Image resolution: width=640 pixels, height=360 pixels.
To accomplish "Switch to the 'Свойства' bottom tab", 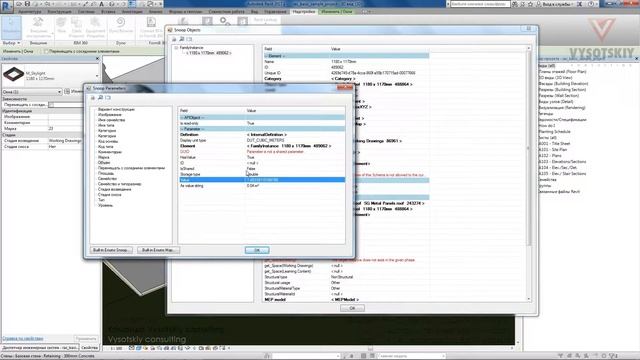I will pyautogui.click(x=89, y=348).
